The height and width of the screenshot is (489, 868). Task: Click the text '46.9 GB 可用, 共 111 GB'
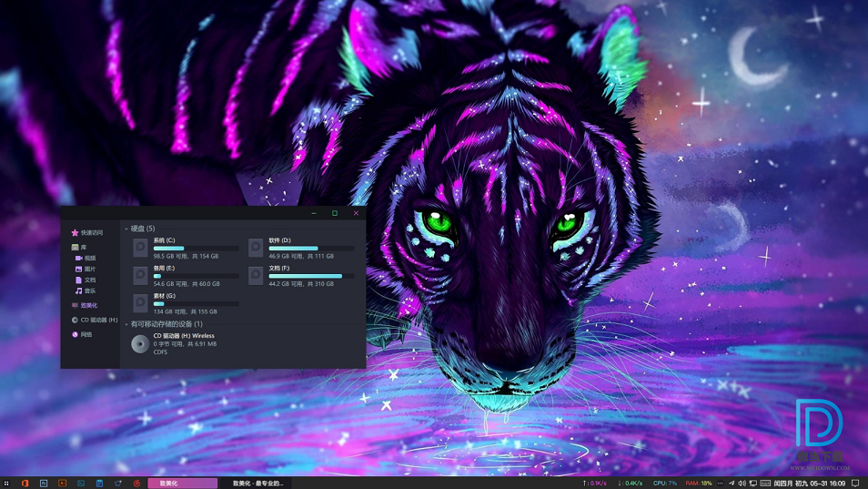[301, 257]
